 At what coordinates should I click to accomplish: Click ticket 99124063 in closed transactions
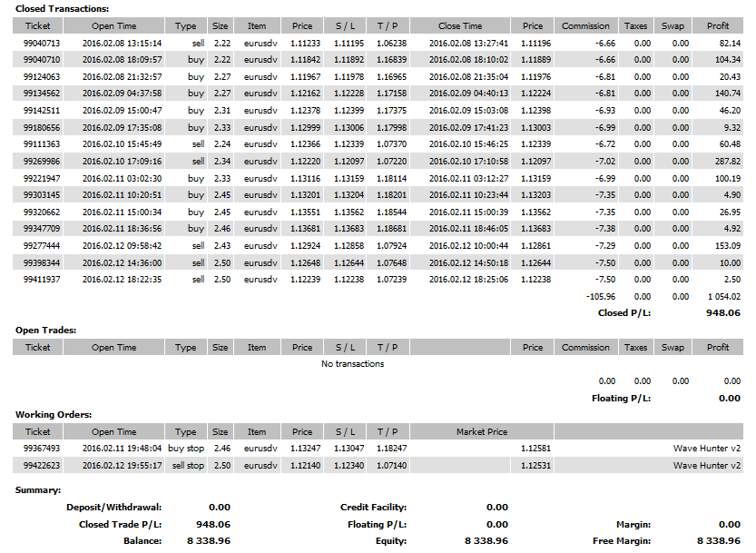42,76
